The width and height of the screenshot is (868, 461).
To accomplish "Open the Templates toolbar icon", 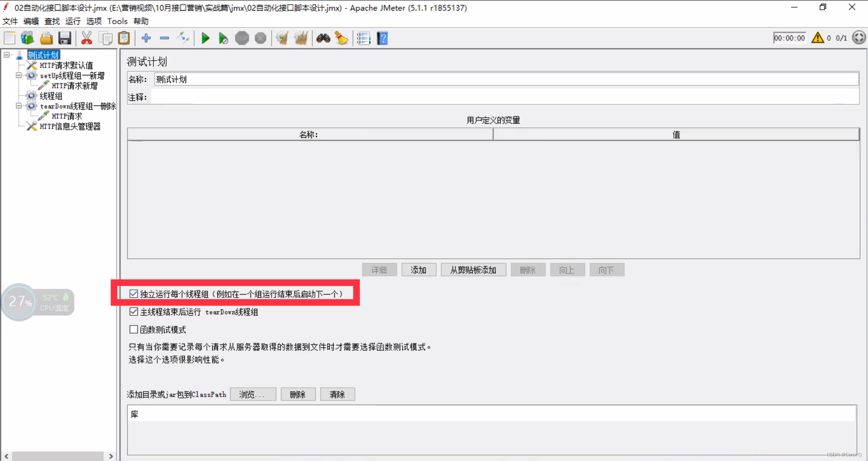I will (28, 38).
